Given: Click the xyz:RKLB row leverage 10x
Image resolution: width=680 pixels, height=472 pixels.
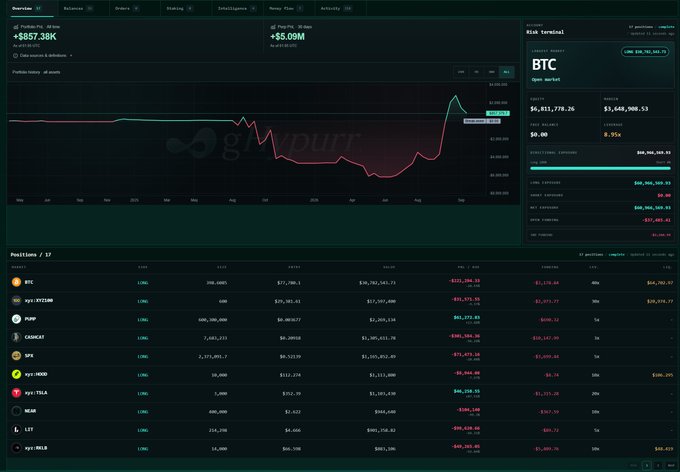Looking at the screenshot, I should click(595, 449).
